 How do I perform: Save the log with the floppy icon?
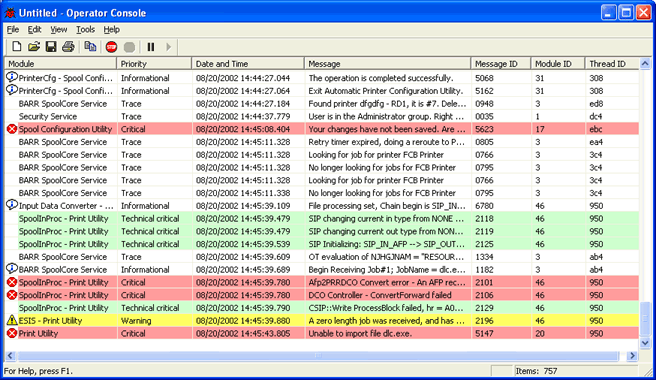51,47
